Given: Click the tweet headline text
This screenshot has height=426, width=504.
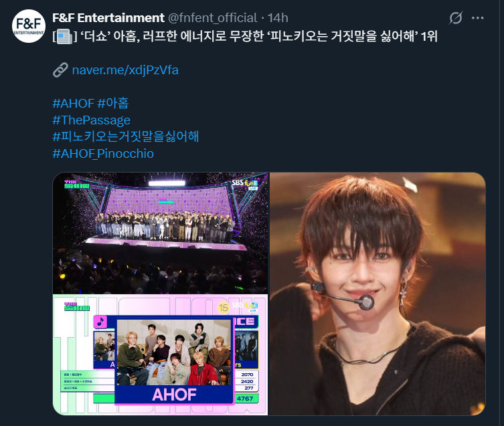Looking at the screenshot, I should (x=245, y=37).
